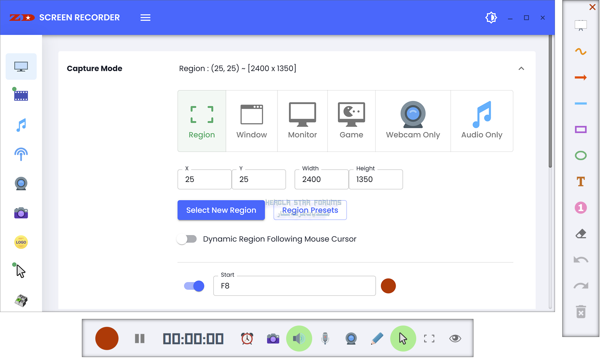Open the logo watermark settings
Screen dimensions: 607x364
21,242
